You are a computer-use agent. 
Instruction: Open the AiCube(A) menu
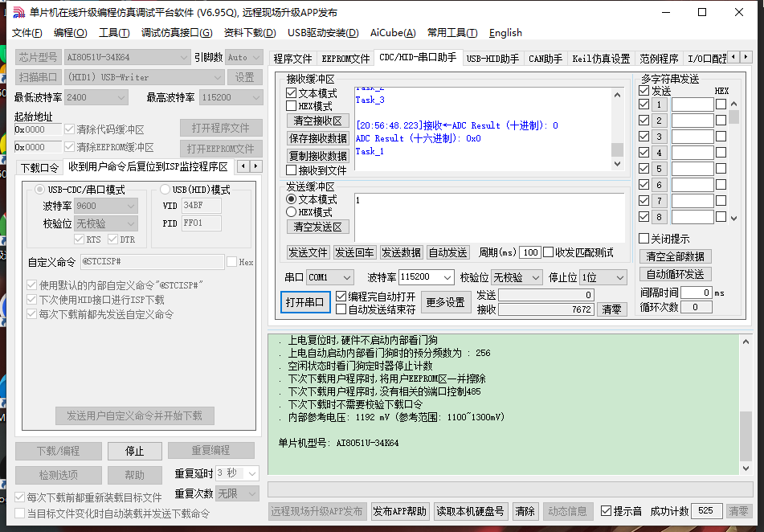coord(393,33)
